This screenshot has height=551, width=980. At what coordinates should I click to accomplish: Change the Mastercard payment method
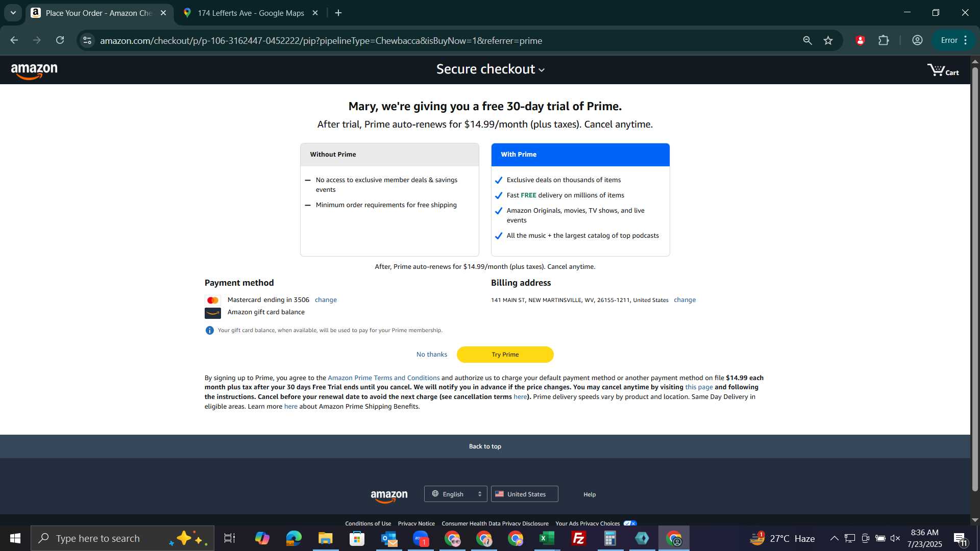[x=326, y=300]
